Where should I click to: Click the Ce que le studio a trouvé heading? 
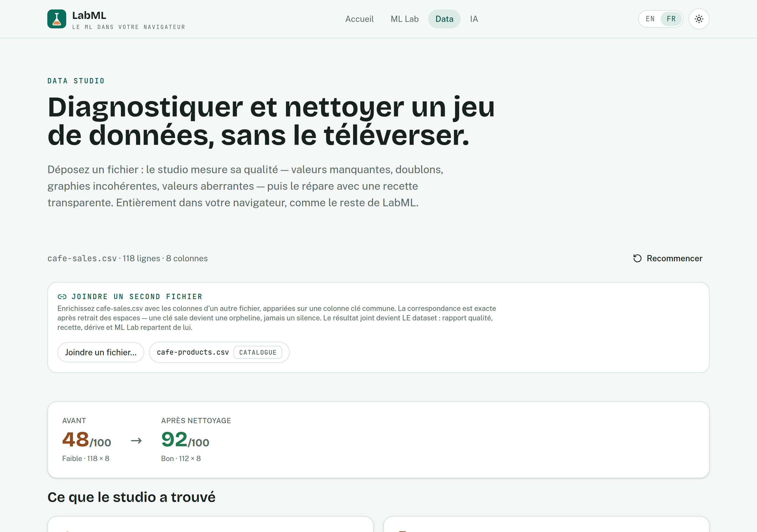point(132,497)
